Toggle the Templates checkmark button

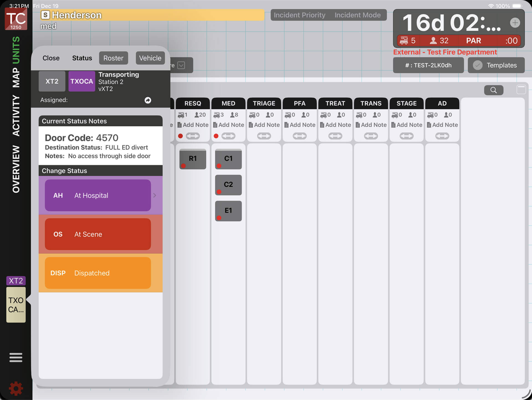coord(478,65)
